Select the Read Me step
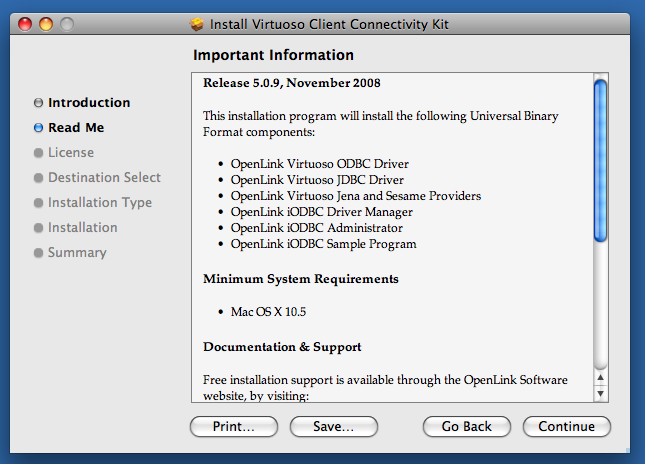The height and width of the screenshot is (464, 645). pyautogui.click(x=76, y=128)
